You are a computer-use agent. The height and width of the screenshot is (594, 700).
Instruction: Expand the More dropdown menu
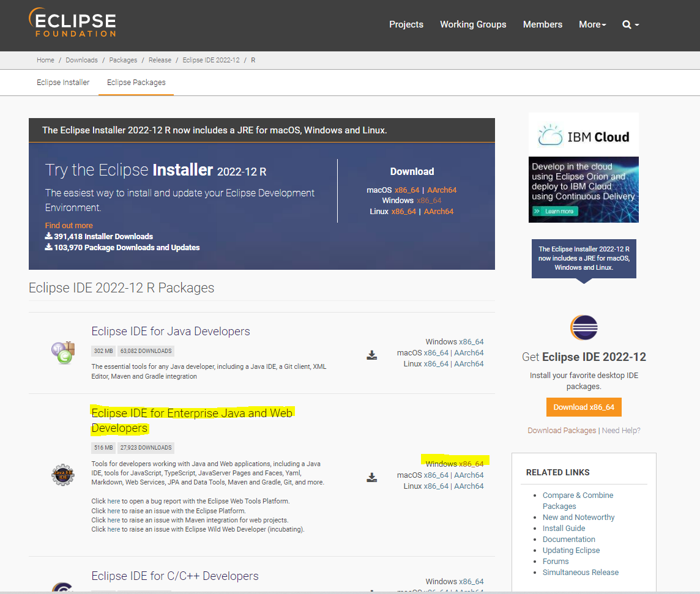tap(592, 24)
